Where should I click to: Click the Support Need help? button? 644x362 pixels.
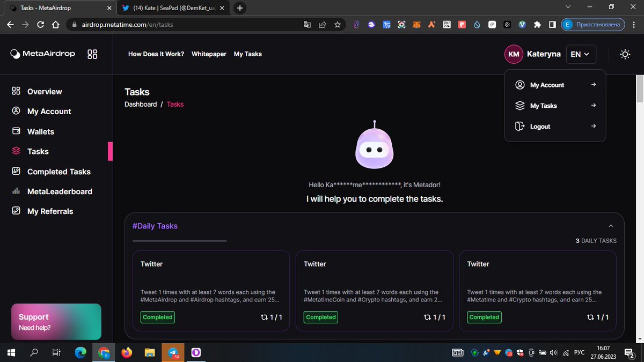pos(56,322)
